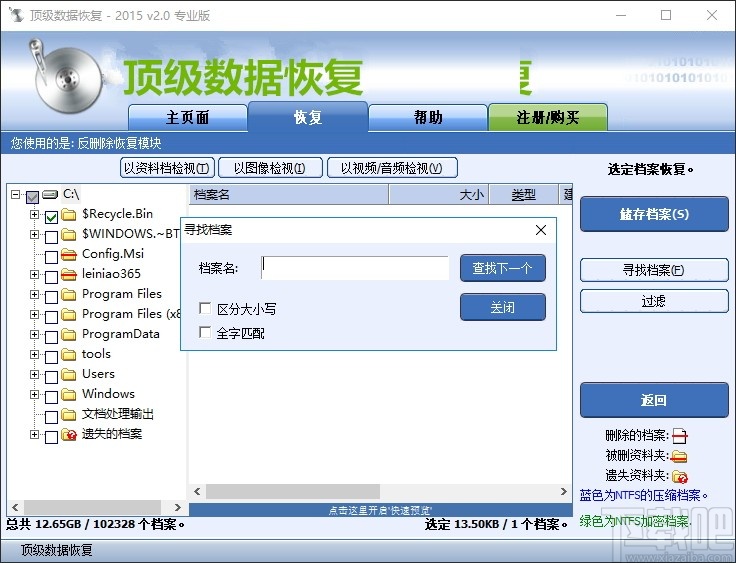The height and width of the screenshot is (563, 736).
Task: Enable the 区分大小写 checkbox
Action: click(x=205, y=308)
